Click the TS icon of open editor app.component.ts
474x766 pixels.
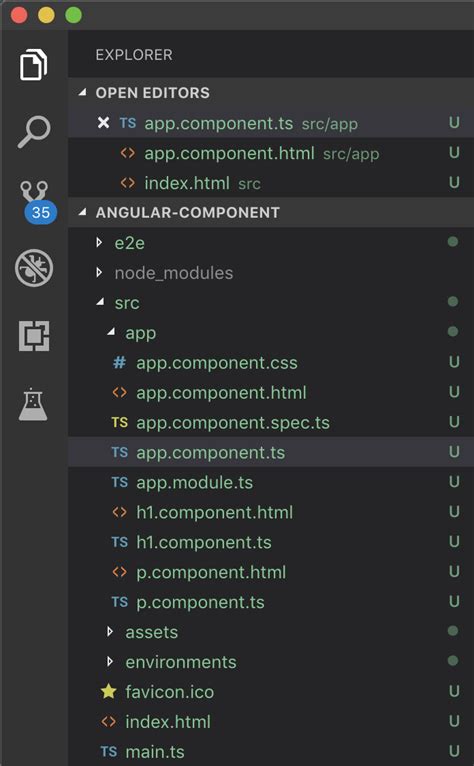pyautogui.click(x=128, y=123)
